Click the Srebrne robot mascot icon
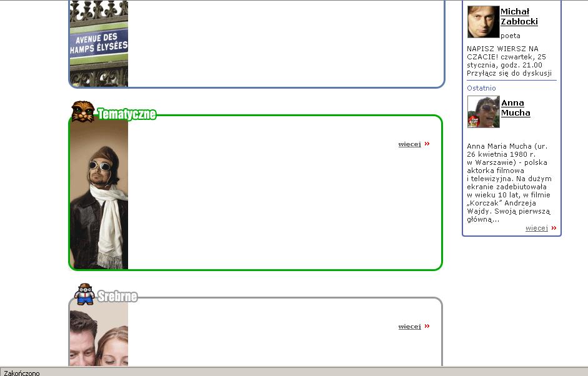Image resolution: width=588 pixels, height=376 pixels. pos(84,294)
